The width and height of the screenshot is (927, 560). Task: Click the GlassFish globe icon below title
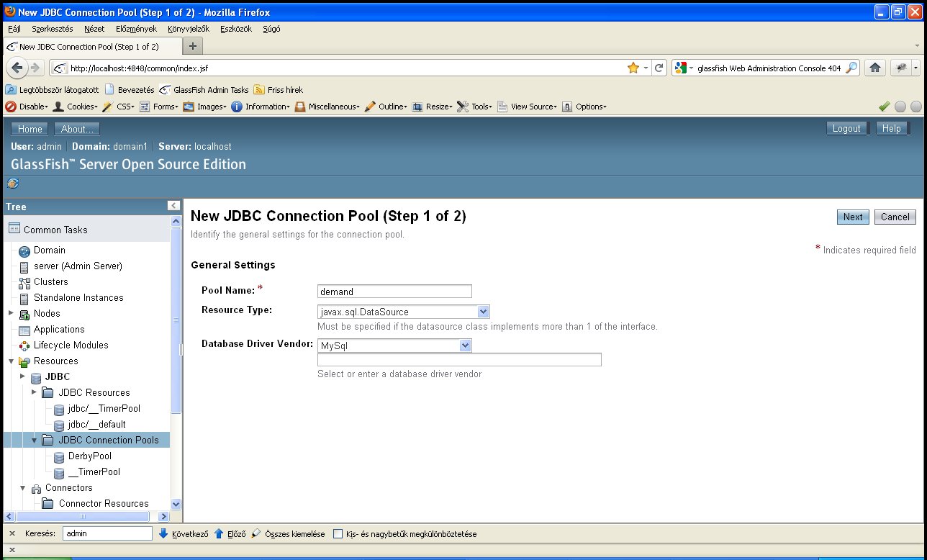tap(13, 184)
